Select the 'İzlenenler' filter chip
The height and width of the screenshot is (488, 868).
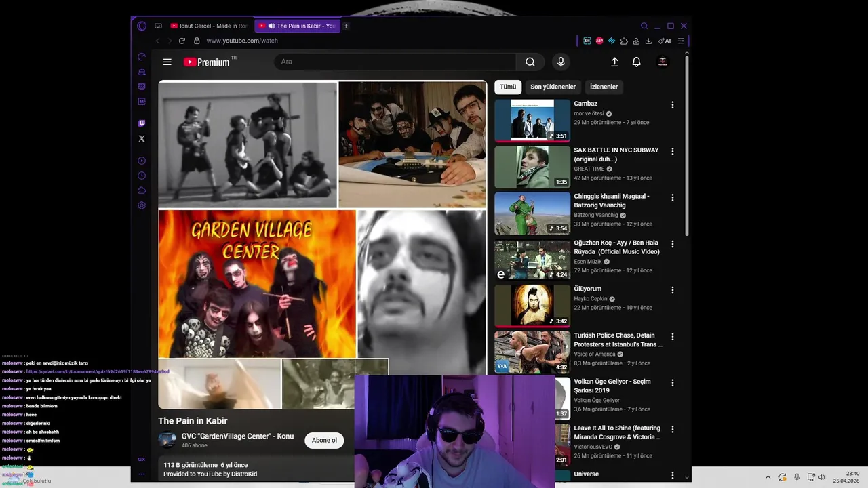(x=604, y=87)
